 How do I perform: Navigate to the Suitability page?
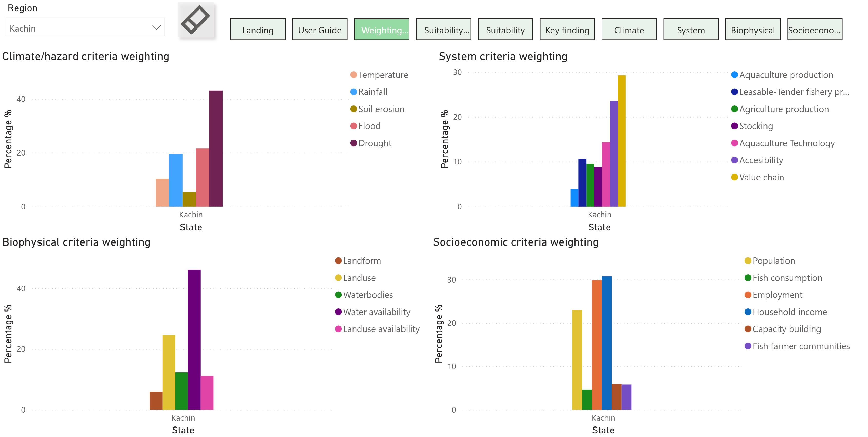(x=506, y=30)
